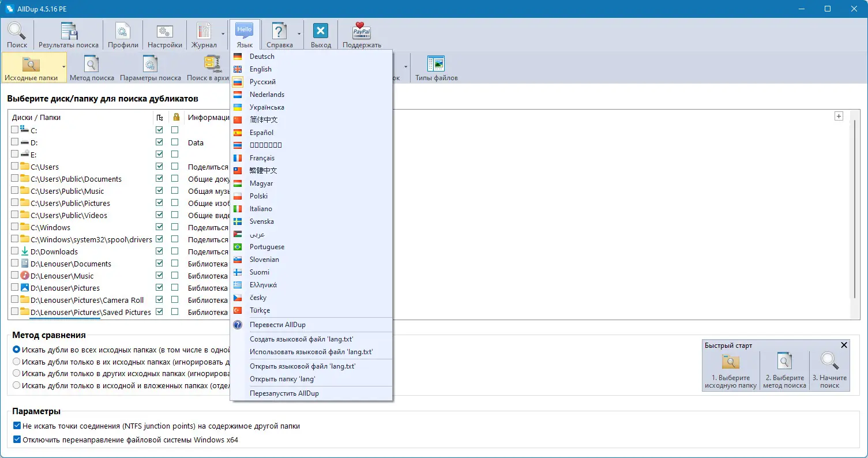Click the D:\Downloads green arrow folder icon
Image resolution: width=868 pixels, height=458 pixels.
click(x=25, y=251)
